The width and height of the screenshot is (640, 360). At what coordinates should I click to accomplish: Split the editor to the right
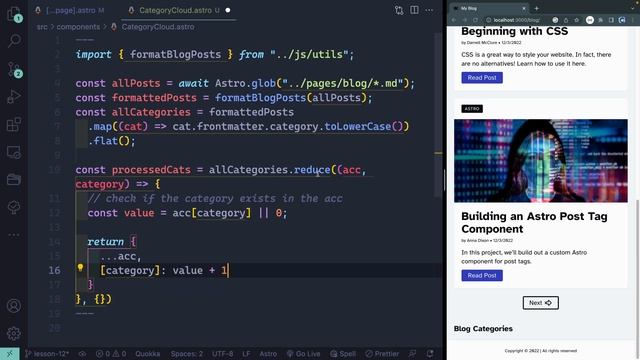point(414,10)
